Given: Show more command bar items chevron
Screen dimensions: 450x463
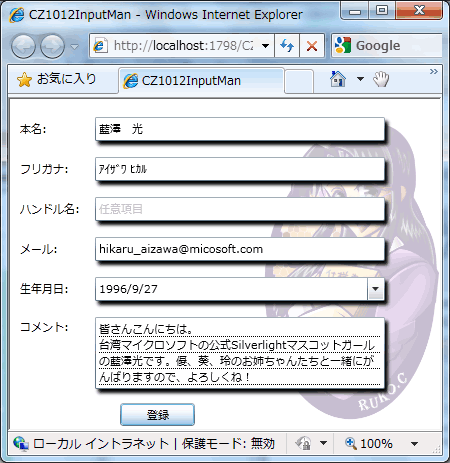Looking at the screenshot, I should [434, 71].
